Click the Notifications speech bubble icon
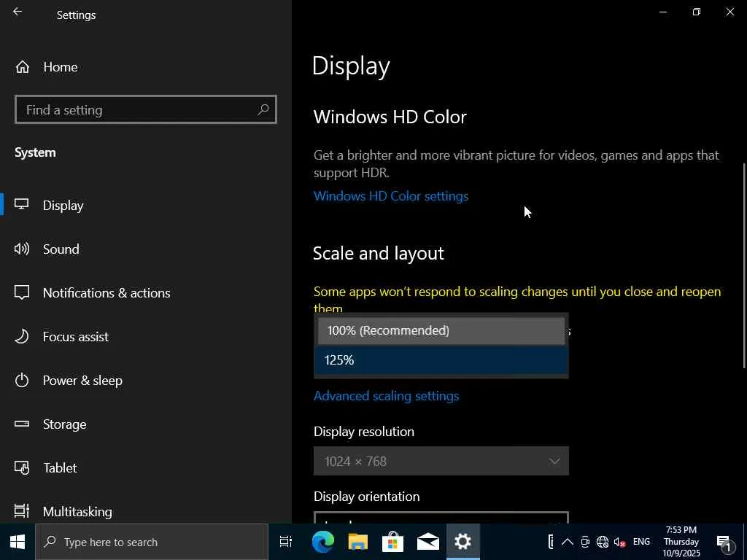 coord(22,292)
